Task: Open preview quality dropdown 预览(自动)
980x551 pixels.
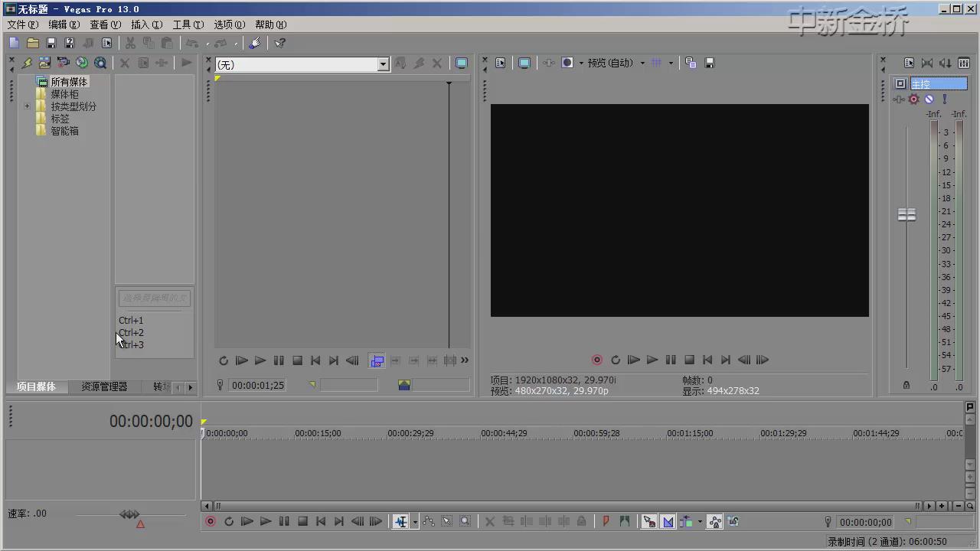Action: (x=616, y=63)
